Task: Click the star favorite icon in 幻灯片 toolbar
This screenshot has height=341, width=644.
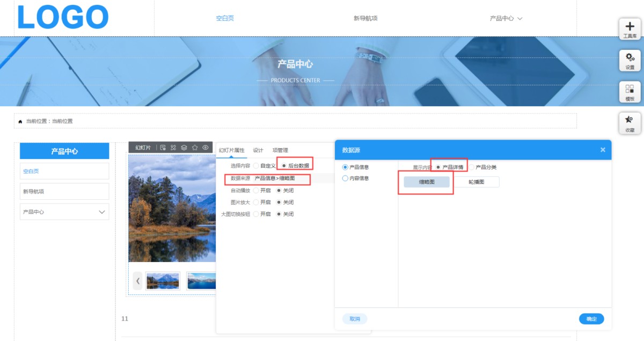Action: coord(195,147)
